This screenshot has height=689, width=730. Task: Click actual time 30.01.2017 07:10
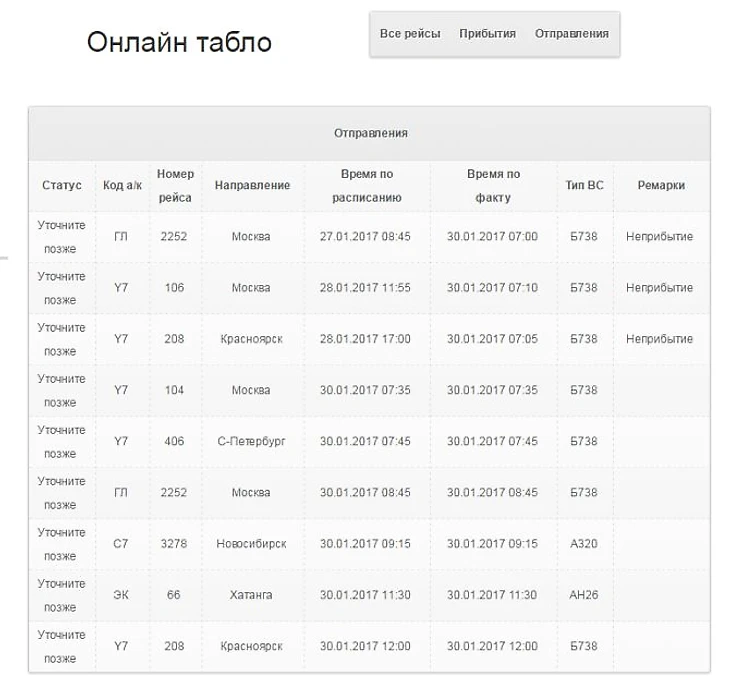tap(492, 288)
